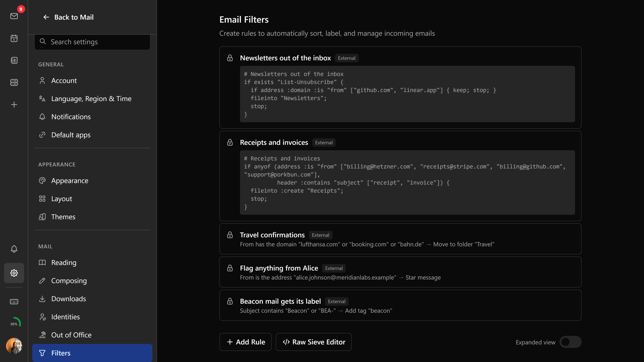Open the Raw Sieve Editor

[313, 342]
